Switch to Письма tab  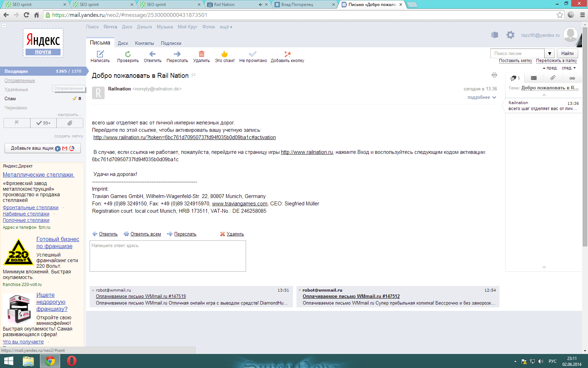tap(100, 43)
